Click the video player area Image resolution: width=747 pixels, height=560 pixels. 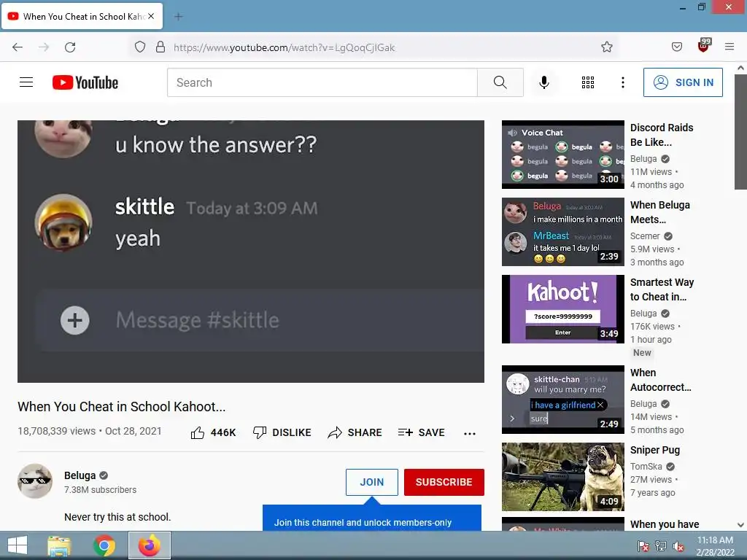coord(251,251)
